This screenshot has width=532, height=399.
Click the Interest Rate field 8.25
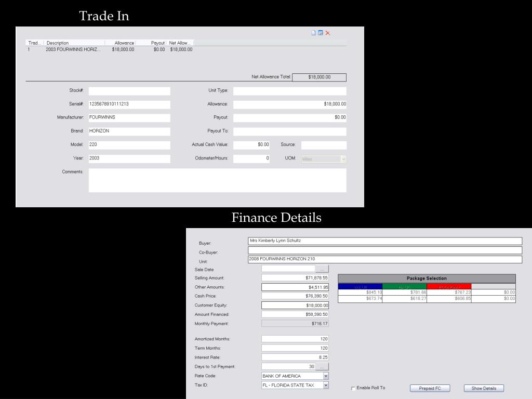click(x=295, y=357)
